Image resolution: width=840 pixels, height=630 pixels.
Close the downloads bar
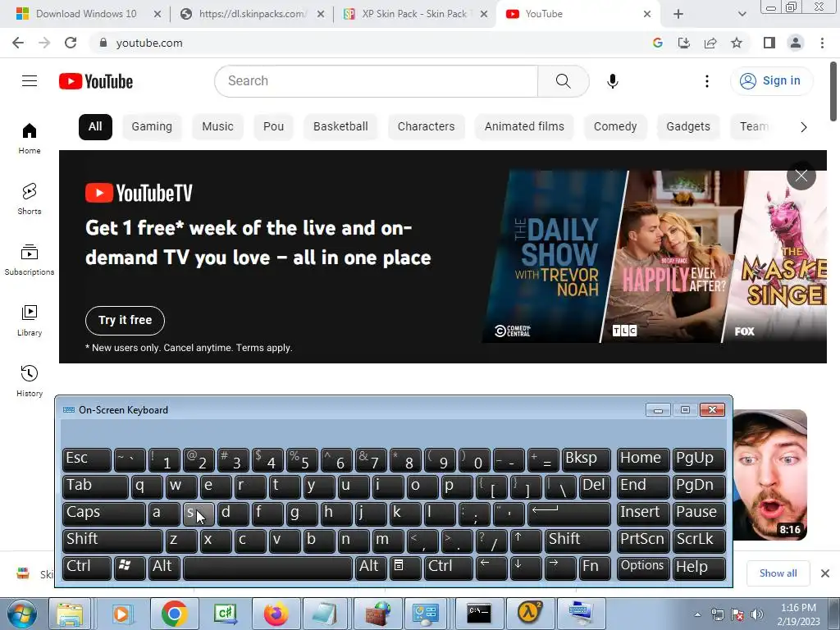tap(825, 573)
